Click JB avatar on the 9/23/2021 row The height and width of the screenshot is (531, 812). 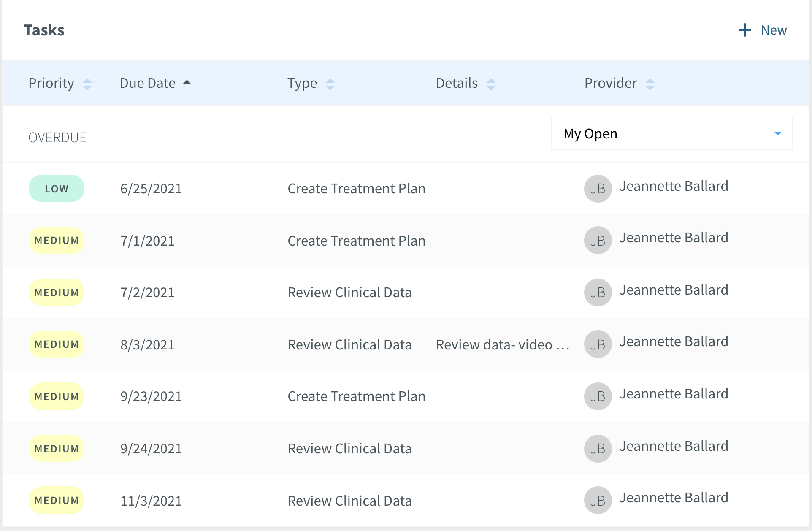pos(598,396)
